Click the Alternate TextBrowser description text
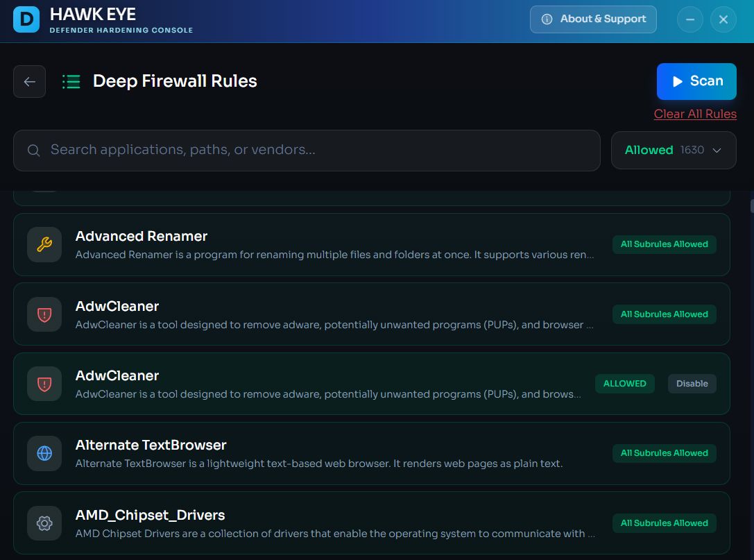This screenshot has height=560, width=754. tap(319, 464)
